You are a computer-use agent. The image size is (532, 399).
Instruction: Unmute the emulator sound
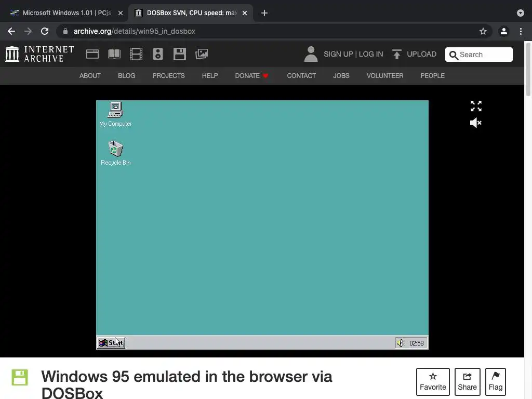point(476,123)
